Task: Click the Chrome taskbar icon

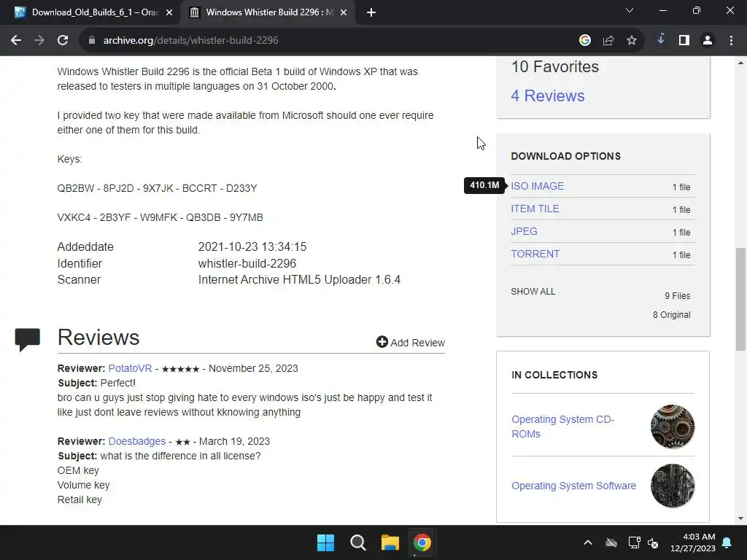Action: (x=422, y=542)
